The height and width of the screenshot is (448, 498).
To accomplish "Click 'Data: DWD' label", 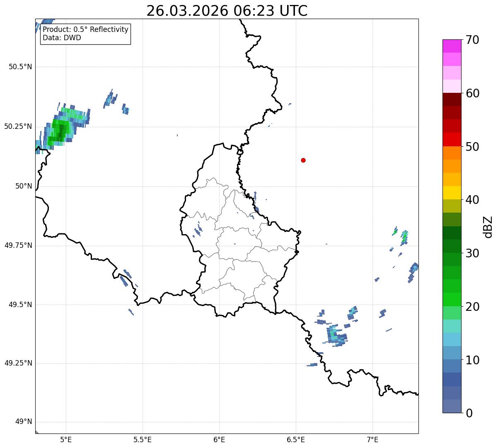I will 62,38.
